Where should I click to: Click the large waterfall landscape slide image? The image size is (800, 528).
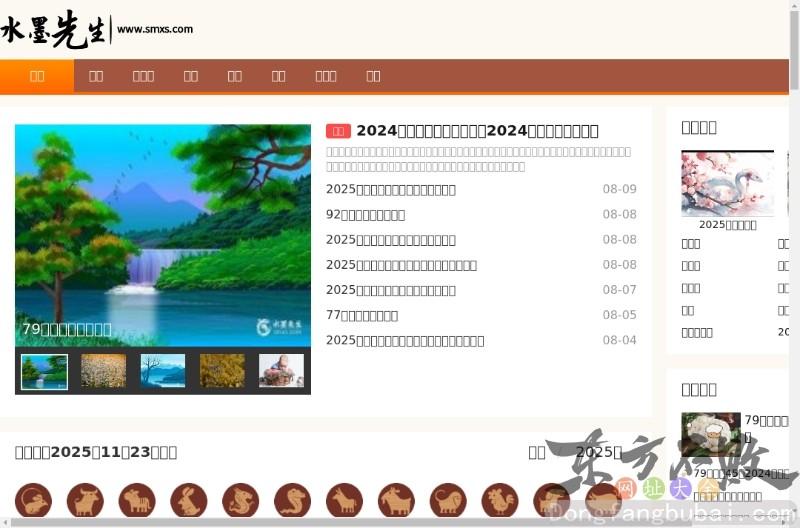pyautogui.click(x=163, y=235)
